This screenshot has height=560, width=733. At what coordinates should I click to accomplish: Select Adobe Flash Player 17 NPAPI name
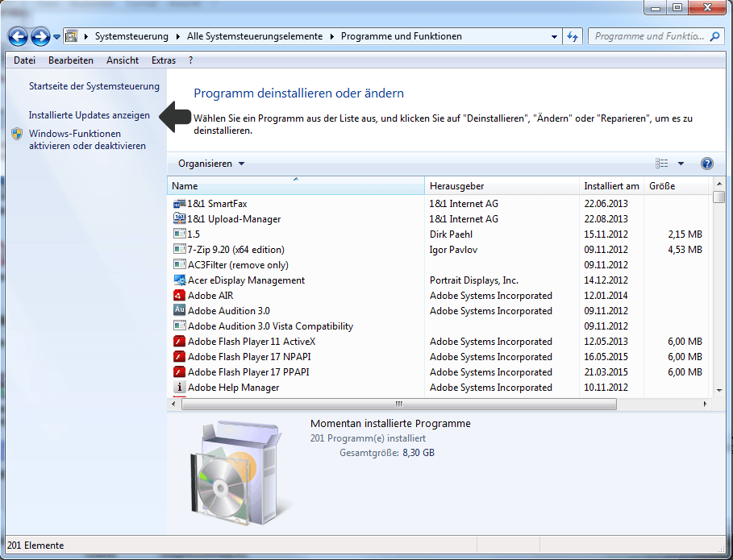pyautogui.click(x=249, y=357)
